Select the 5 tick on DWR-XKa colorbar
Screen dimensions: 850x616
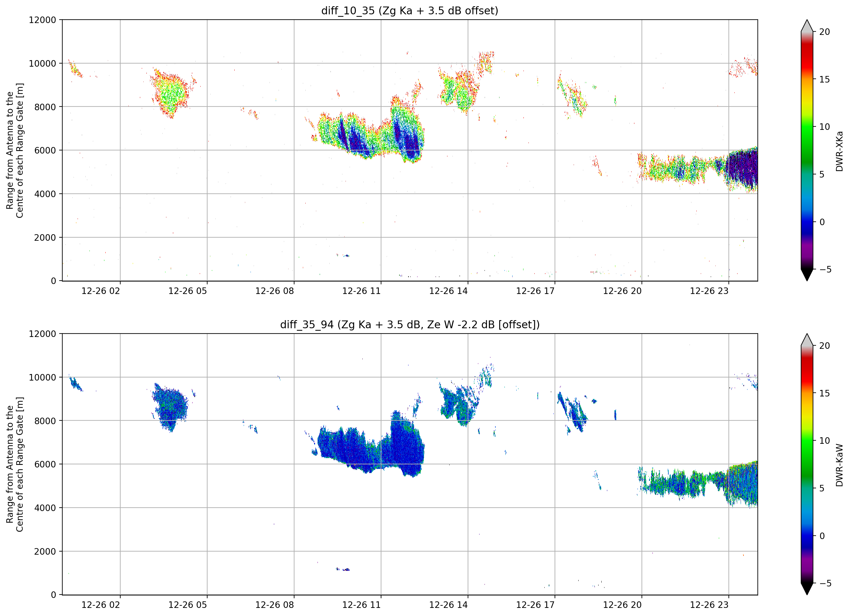822,174
